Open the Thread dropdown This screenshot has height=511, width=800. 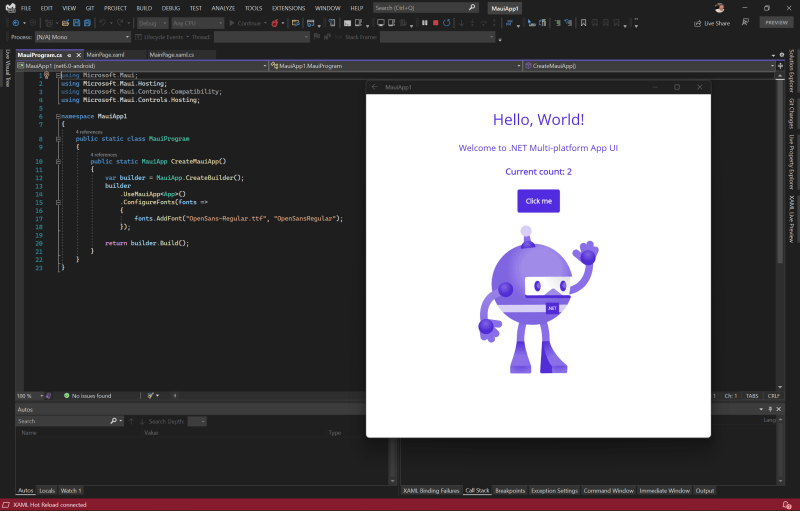[x=262, y=37]
